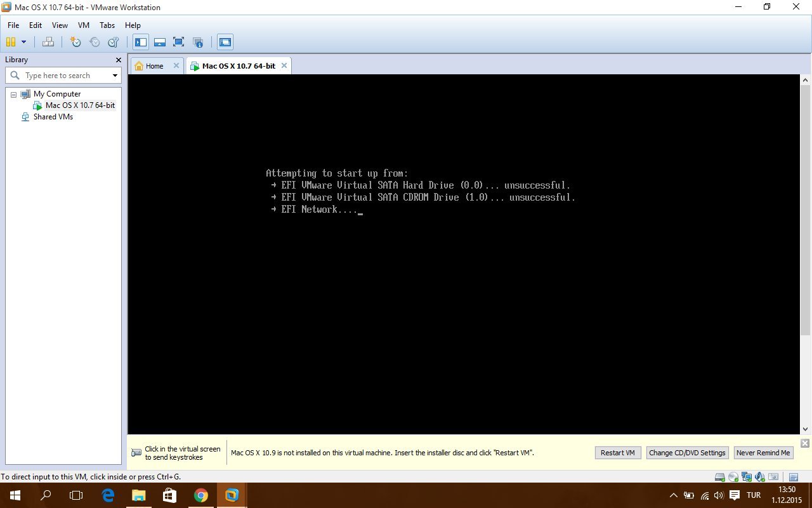Click the console scroll up arrow
The width and height of the screenshot is (812, 508).
coord(806,81)
